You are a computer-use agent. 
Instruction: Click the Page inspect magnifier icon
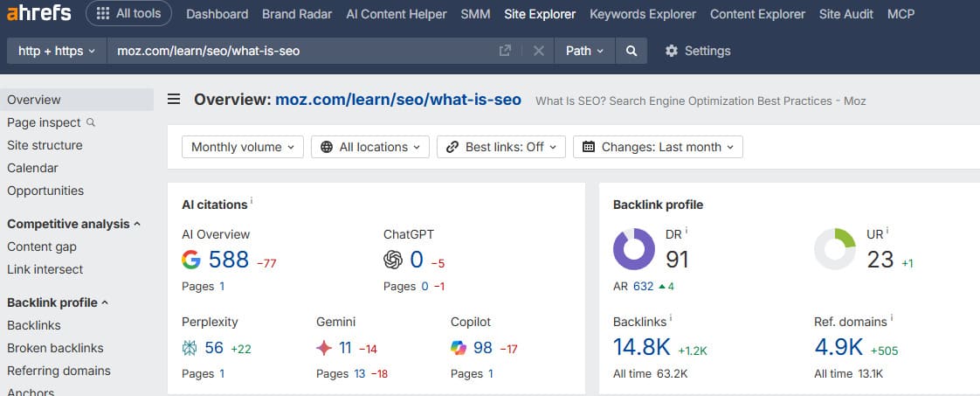pos(91,122)
